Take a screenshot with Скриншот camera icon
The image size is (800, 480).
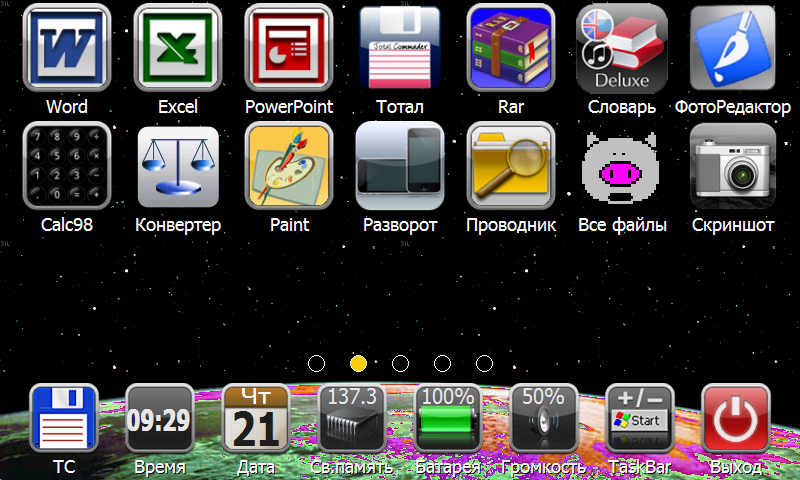(733, 166)
